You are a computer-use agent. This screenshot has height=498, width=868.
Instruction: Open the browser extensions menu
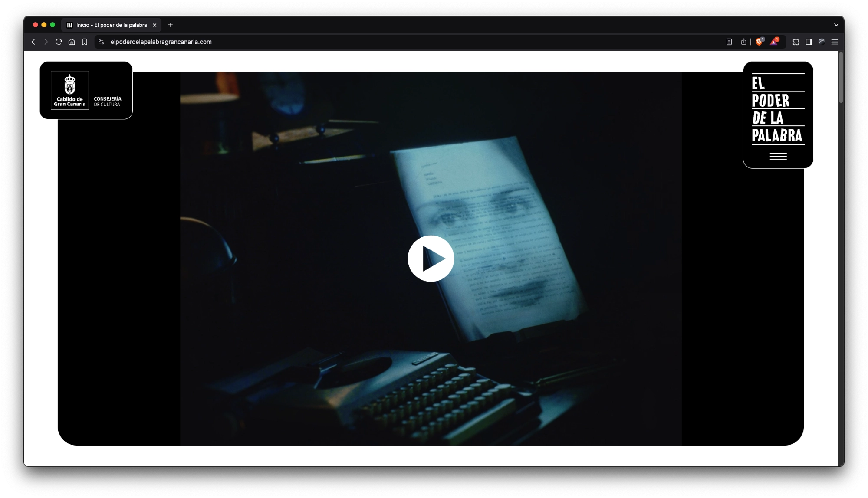coord(796,42)
